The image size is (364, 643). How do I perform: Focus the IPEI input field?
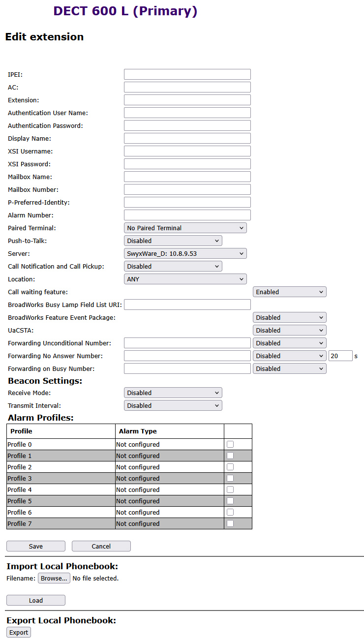tap(187, 74)
